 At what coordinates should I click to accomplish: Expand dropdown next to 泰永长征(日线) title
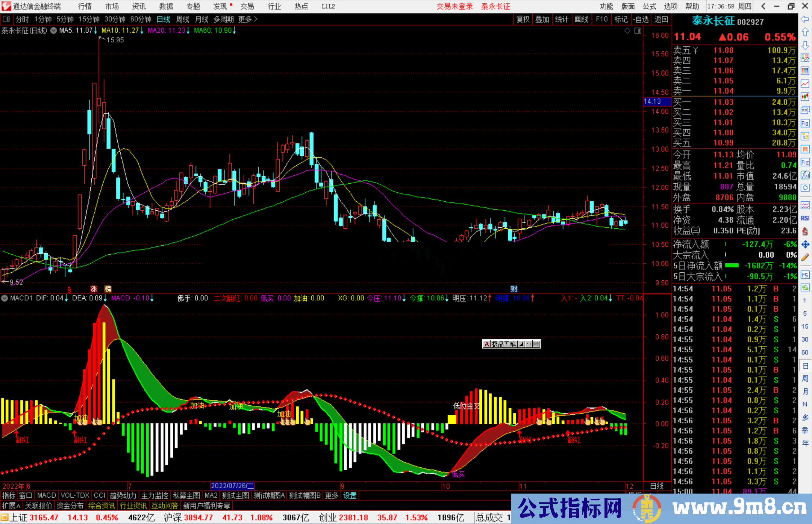tap(53, 31)
